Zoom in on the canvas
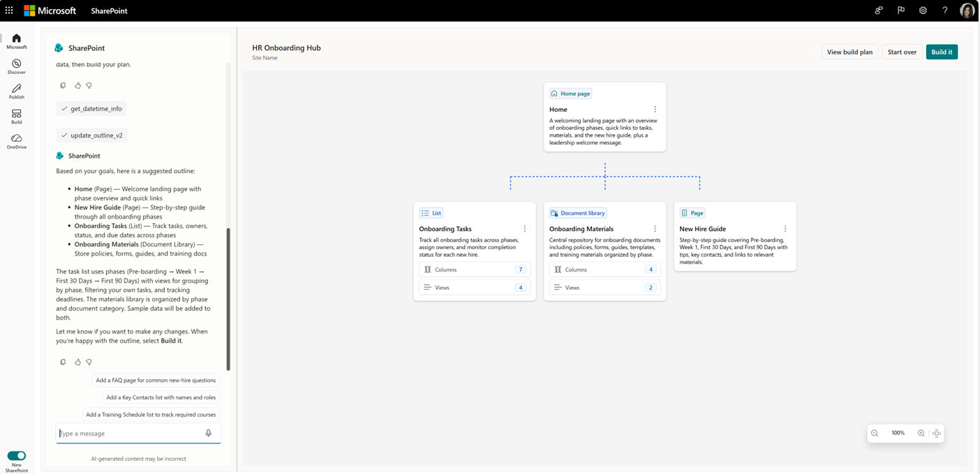The height and width of the screenshot is (474, 980). (921, 434)
